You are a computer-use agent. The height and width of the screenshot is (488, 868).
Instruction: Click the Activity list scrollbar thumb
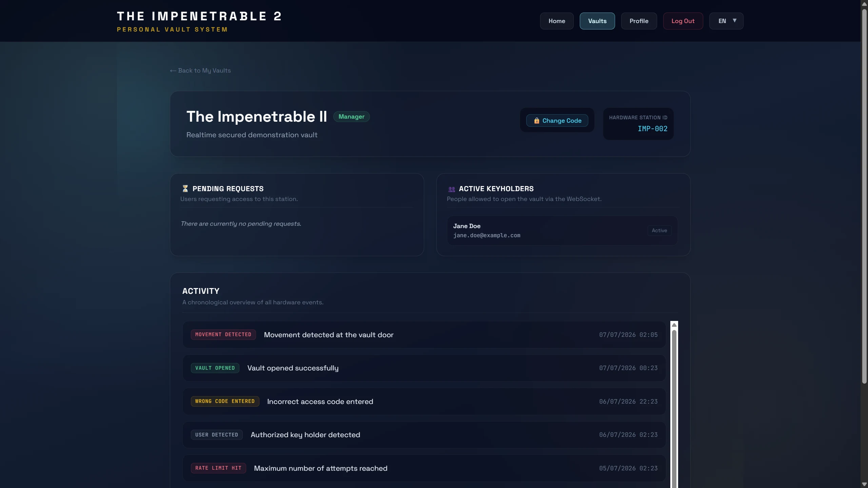674,408
